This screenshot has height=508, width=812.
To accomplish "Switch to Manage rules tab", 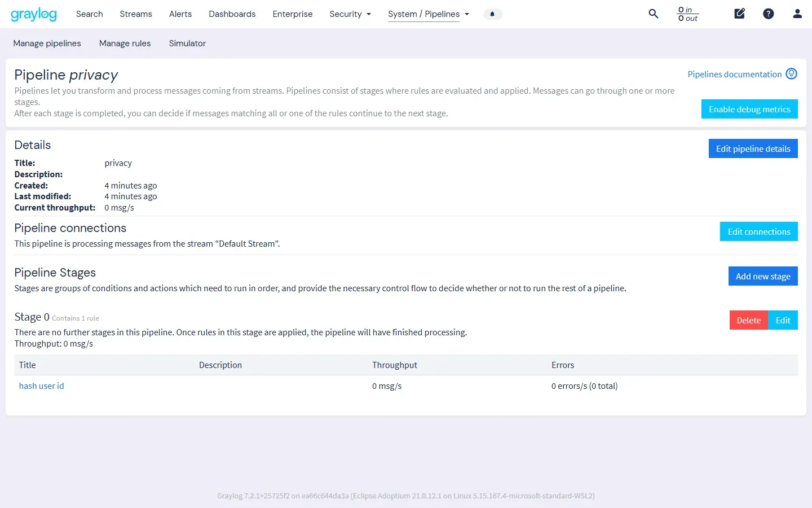I will [125, 43].
